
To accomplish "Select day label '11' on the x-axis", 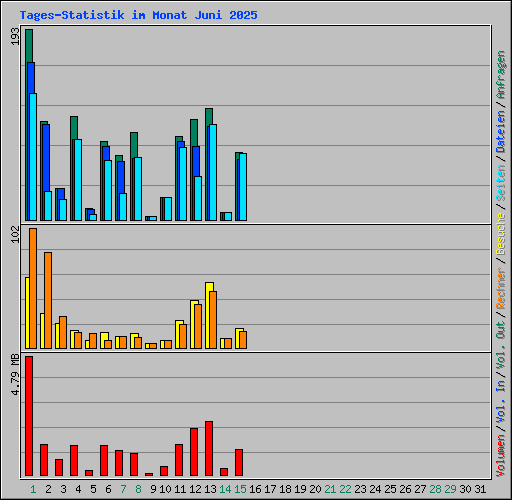I will [180, 489].
